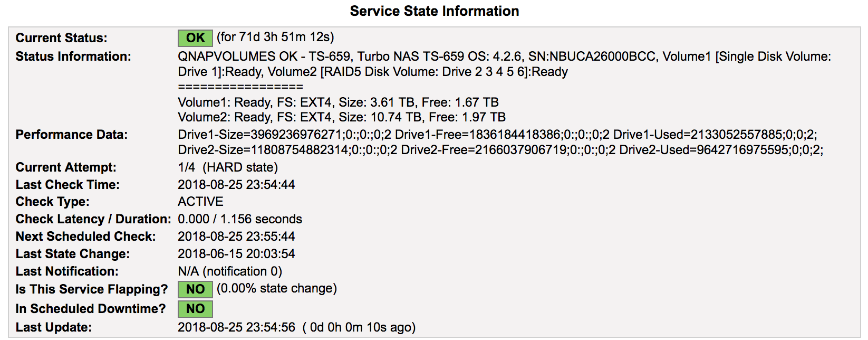Viewport: 868px width, 340px height.
Task: Click the Next Scheduled Check time value
Action: (x=236, y=237)
